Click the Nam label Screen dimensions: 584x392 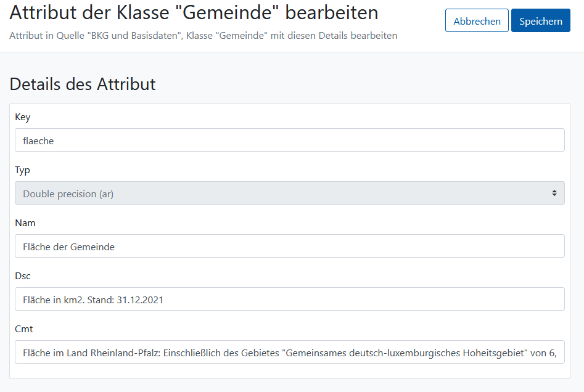pyautogui.click(x=25, y=223)
